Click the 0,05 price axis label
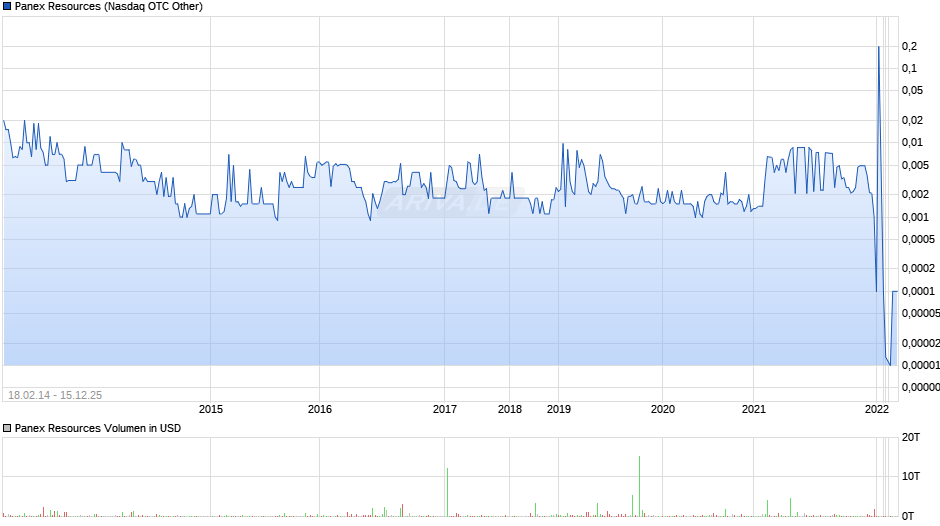Image resolution: width=940 pixels, height=526 pixels. (x=912, y=91)
